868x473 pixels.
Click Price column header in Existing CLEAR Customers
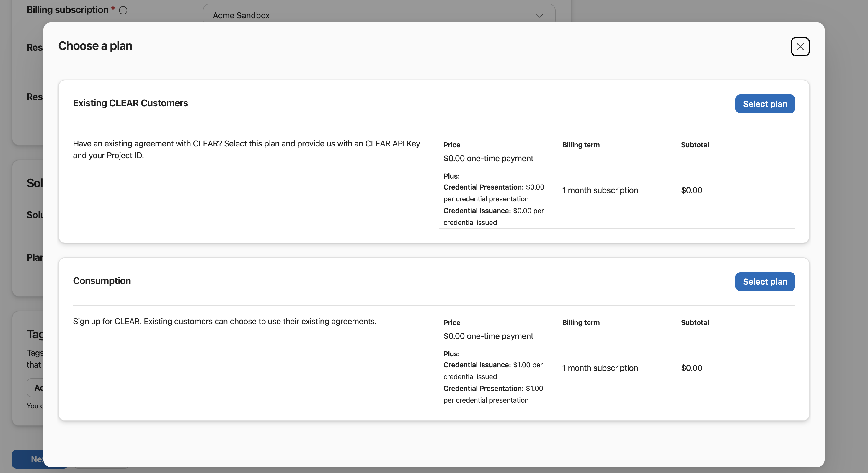tap(451, 145)
